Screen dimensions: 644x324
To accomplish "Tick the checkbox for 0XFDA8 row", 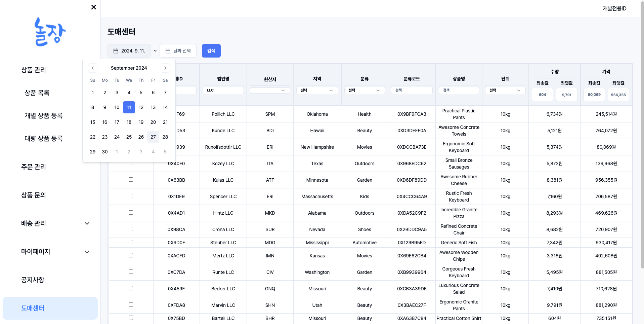I will coord(131,305).
